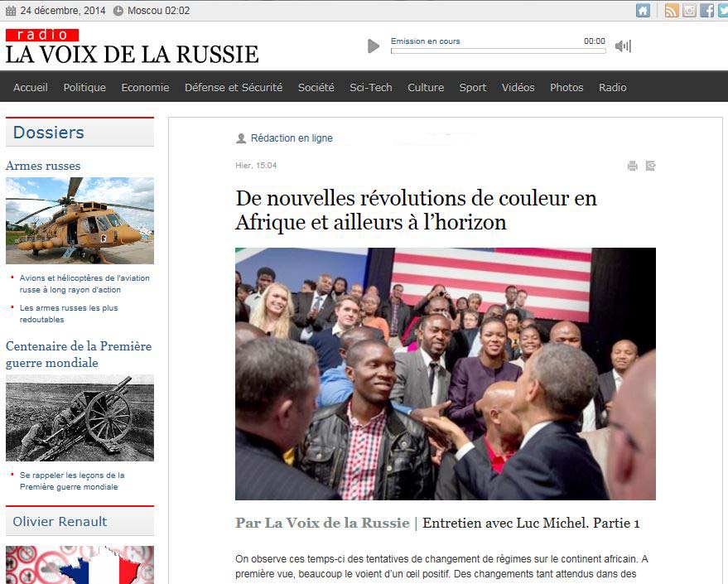Mute the radio player volume
This screenshot has height=584, width=728.
click(623, 46)
